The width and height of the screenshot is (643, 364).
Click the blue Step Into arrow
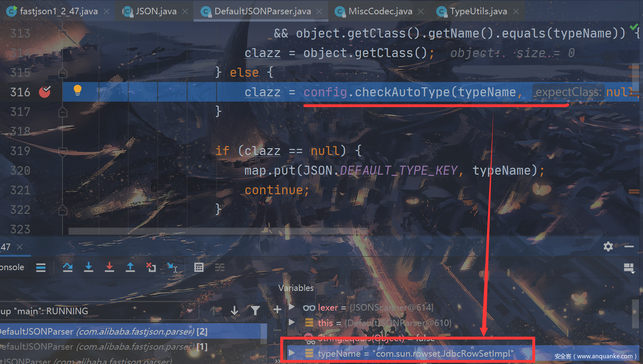point(89,267)
